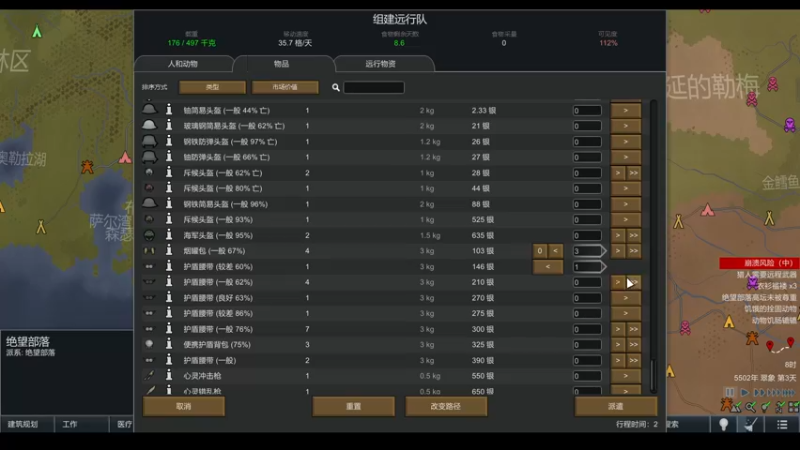
Task: Open info for 心灵冲击枪 item
Action: [x=169, y=376]
